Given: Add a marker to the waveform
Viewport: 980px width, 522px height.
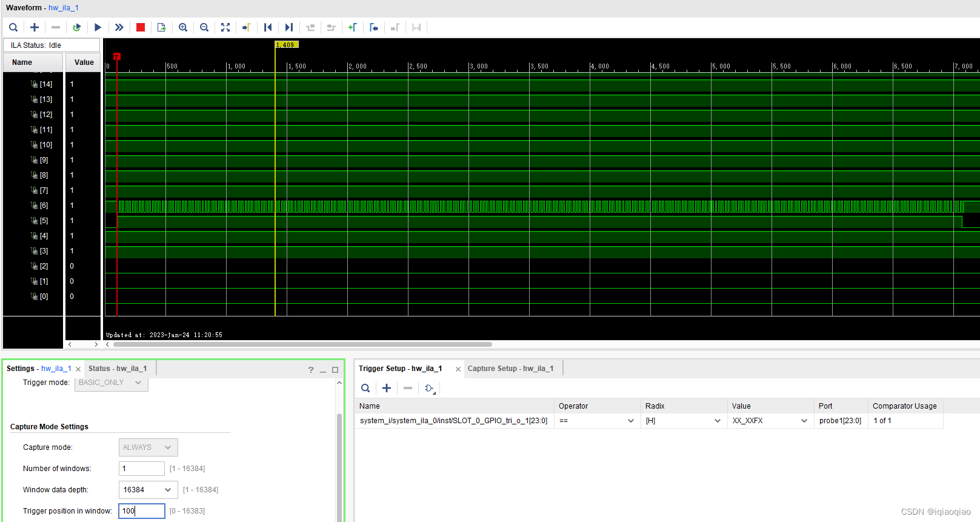Looking at the screenshot, I should click(x=353, y=27).
